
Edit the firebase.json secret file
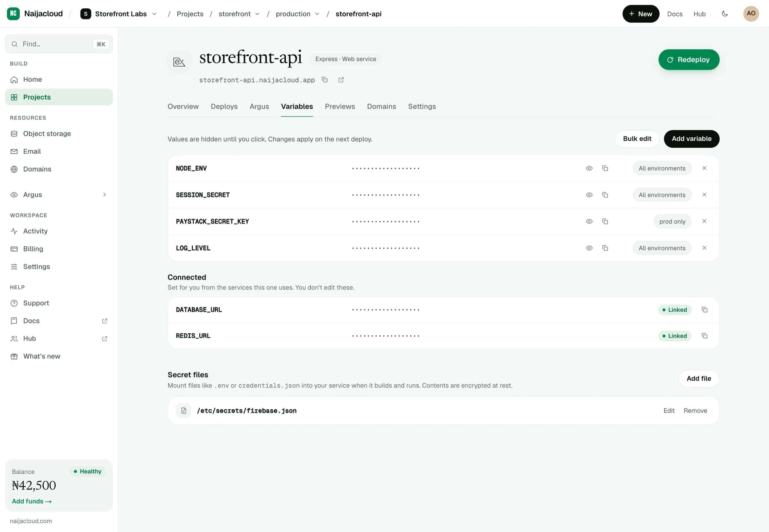click(x=669, y=411)
